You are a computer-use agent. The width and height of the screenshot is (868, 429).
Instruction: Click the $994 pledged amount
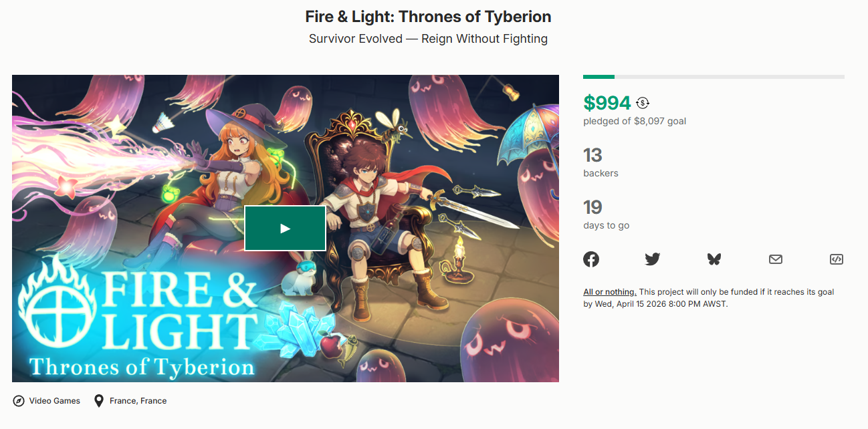[x=607, y=103]
